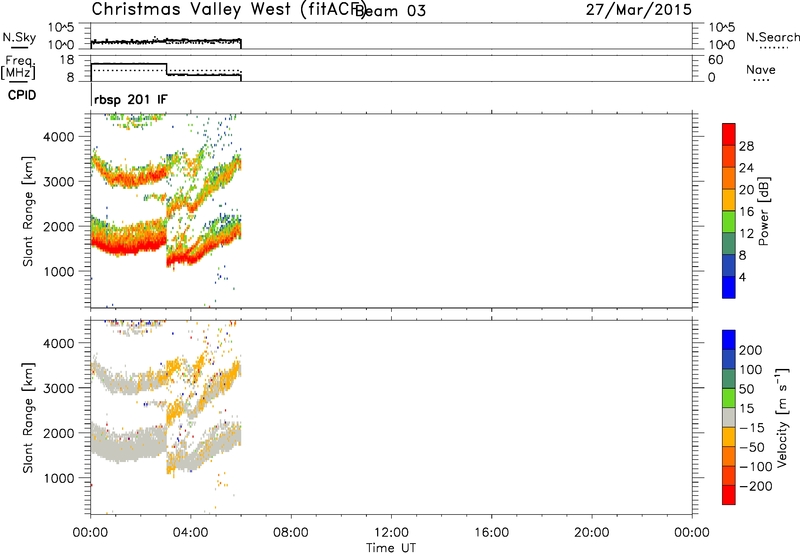The image size is (800, 554).
Task: Click the 200 label on velocity colorbar
Action: pos(751,350)
